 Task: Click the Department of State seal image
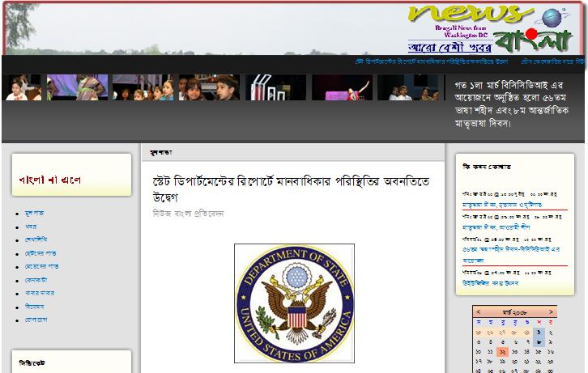tap(294, 303)
